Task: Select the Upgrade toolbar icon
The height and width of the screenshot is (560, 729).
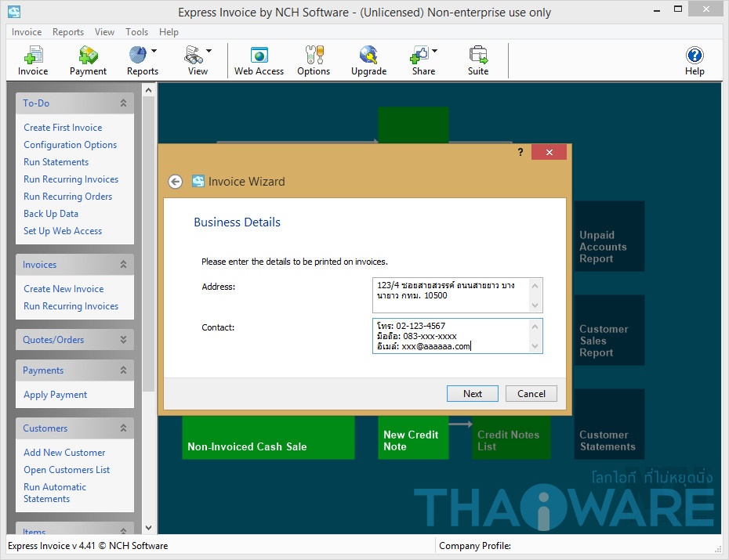Action: (368, 61)
